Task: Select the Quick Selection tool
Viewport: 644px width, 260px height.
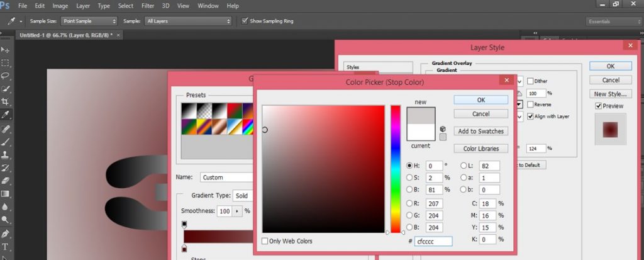Action: tap(5, 88)
